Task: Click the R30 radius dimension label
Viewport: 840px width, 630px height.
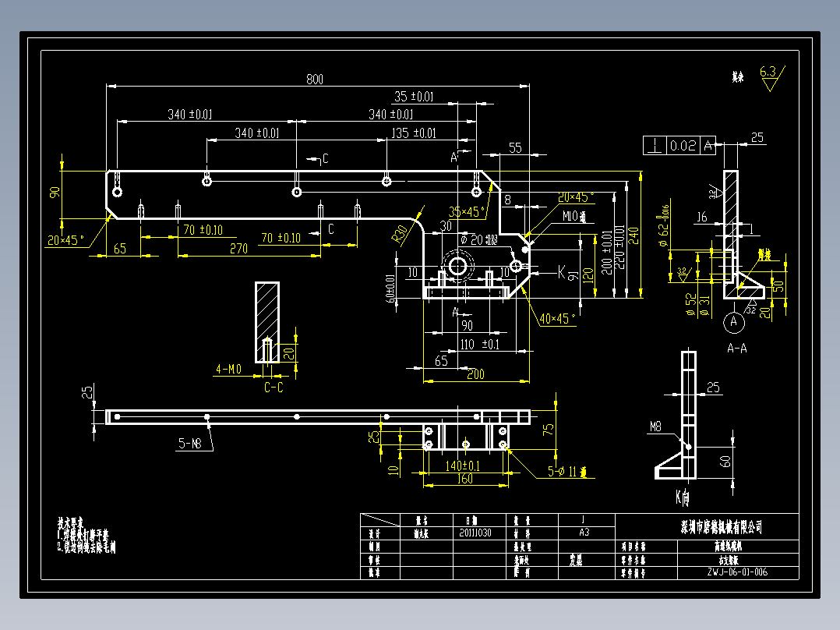Action: tap(401, 235)
